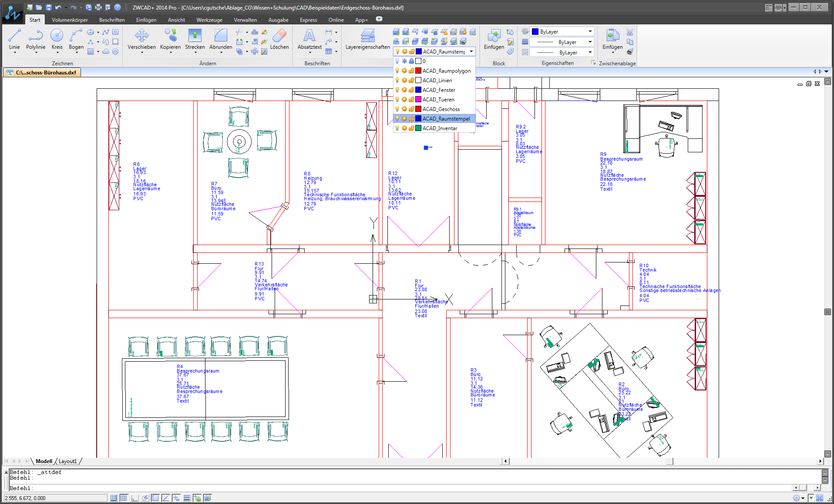The image size is (834, 504).
Task: Choose the ACAD_Inventar layer entry
Action: [x=440, y=128]
